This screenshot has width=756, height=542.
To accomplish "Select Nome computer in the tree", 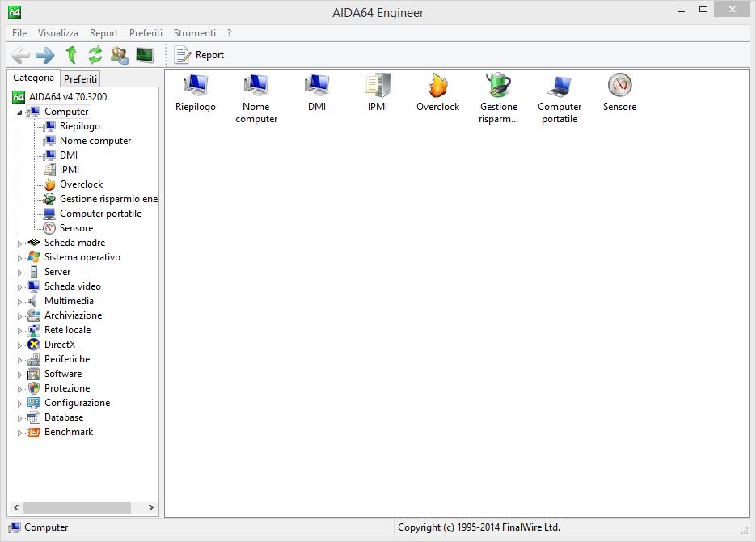I will [x=95, y=141].
